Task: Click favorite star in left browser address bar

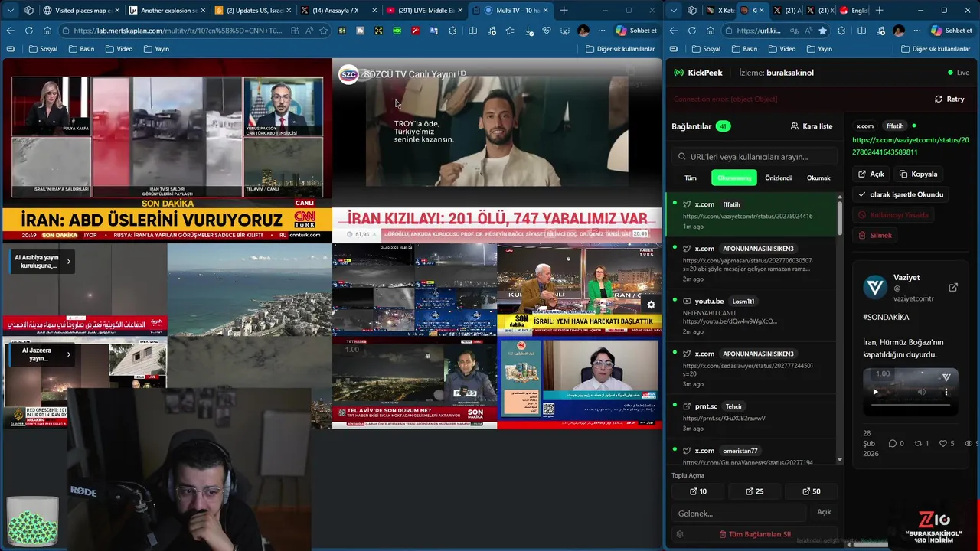Action: 324,31
